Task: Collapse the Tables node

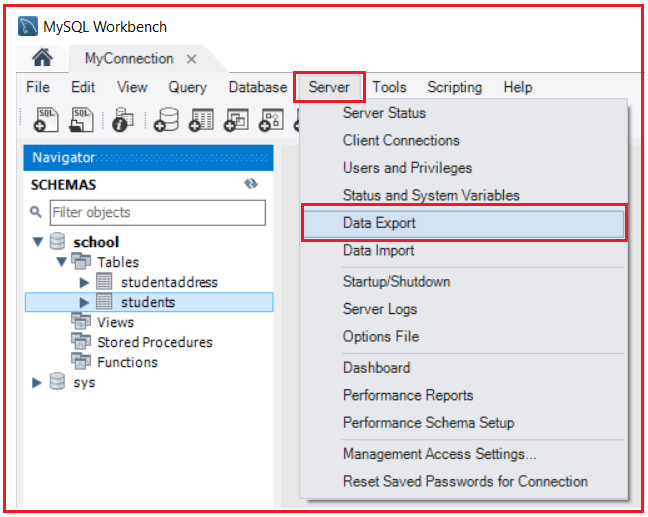Action: 62,262
